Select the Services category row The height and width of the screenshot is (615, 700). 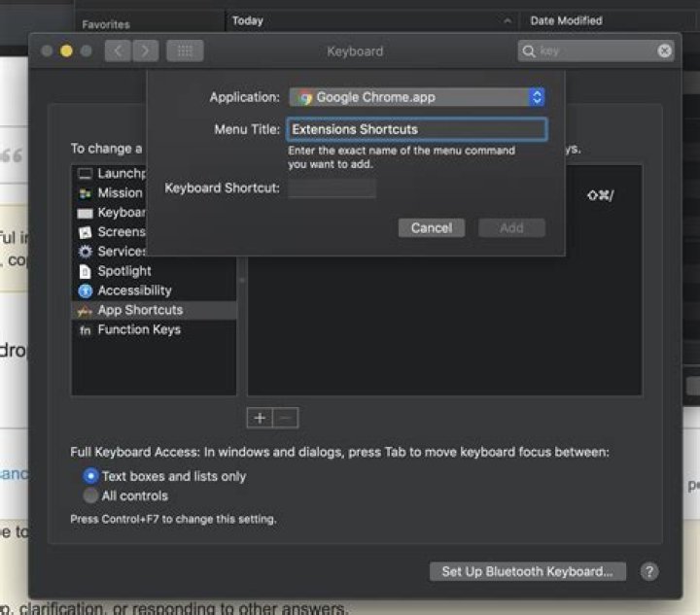point(111,252)
